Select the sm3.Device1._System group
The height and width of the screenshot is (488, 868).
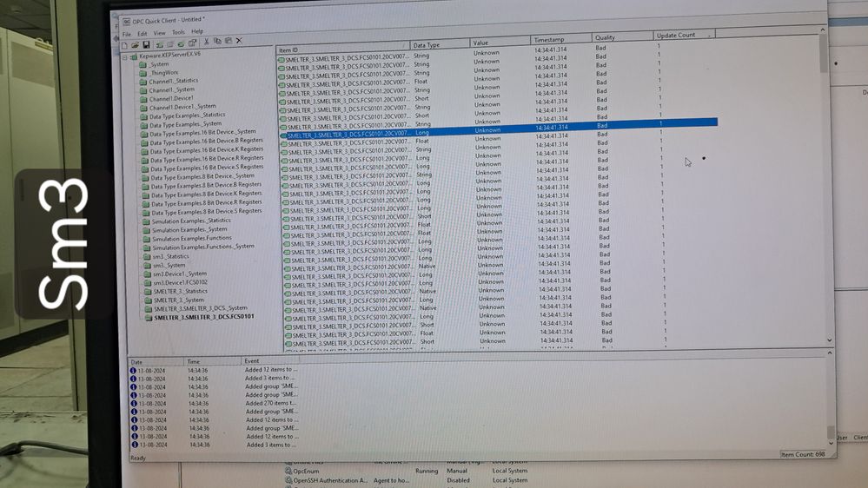[180, 274]
